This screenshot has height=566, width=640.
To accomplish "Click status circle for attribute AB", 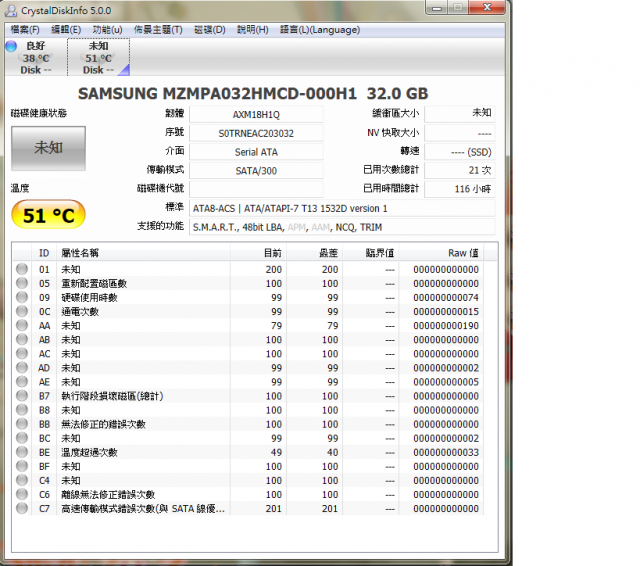I will coord(22,340).
